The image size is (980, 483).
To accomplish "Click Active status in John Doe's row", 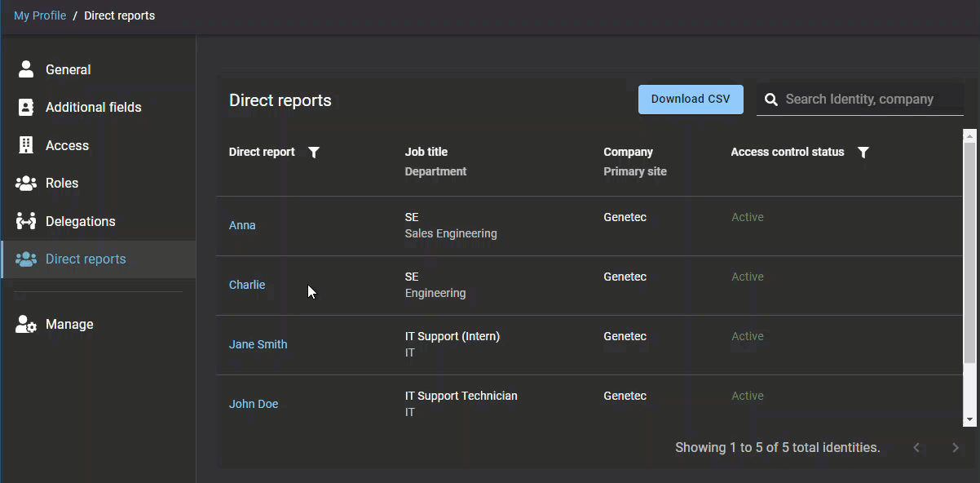I will [748, 396].
